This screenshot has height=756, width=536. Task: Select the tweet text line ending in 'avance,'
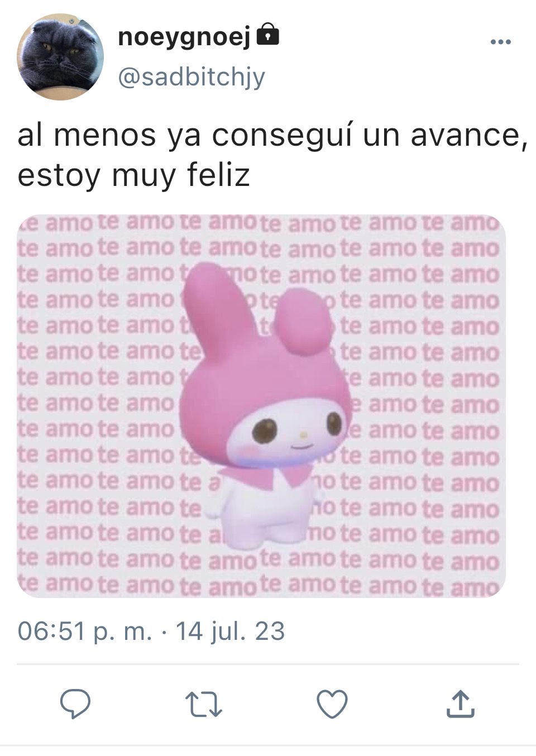pyautogui.click(x=272, y=136)
